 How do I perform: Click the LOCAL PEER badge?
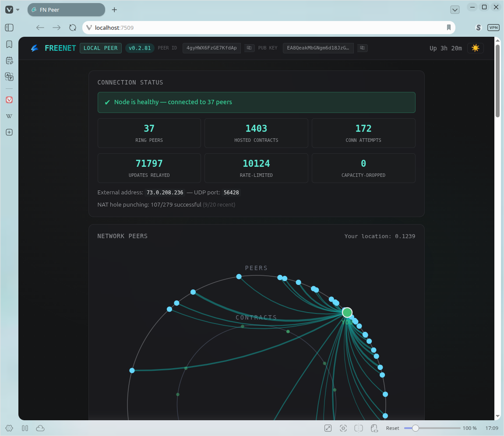(101, 48)
